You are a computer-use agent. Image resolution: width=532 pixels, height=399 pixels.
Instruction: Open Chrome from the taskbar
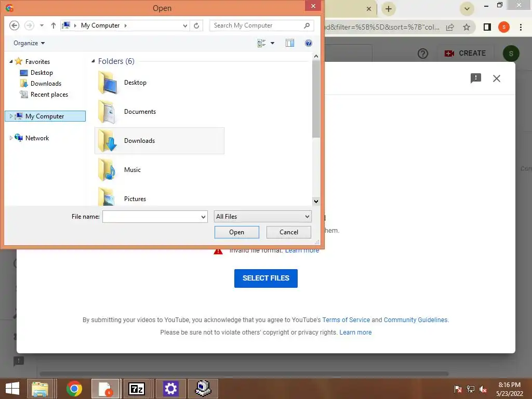click(x=74, y=389)
